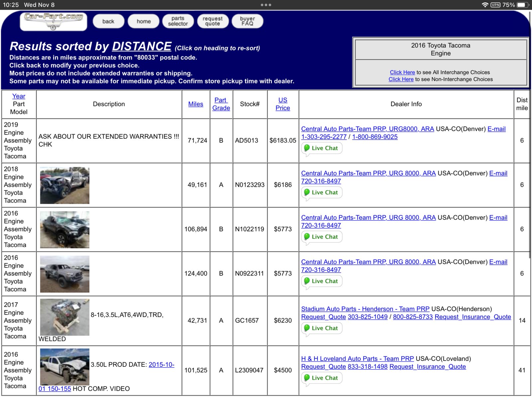This screenshot has width=532, height=399.
Task: Call 1-303-295-2277 link
Action: point(324,137)
